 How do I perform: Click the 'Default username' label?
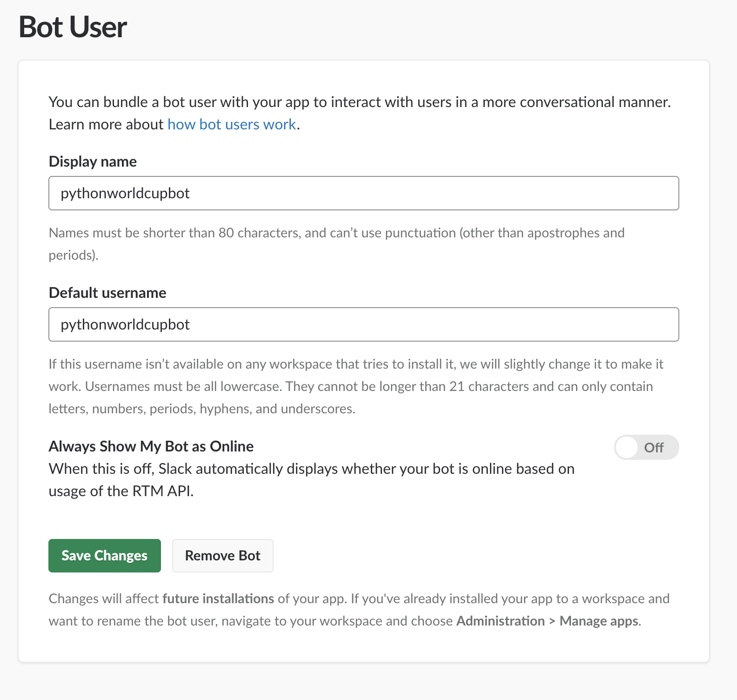pos(107,293)
